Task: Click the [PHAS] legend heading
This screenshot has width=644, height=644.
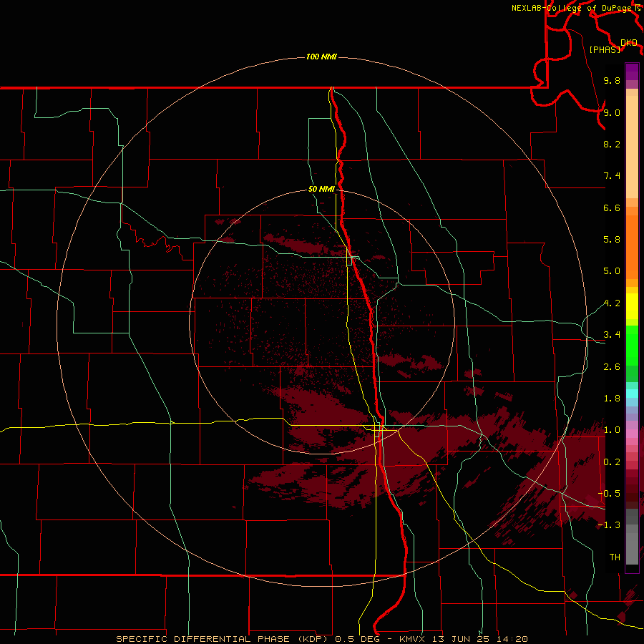Action: coord(605,49)
